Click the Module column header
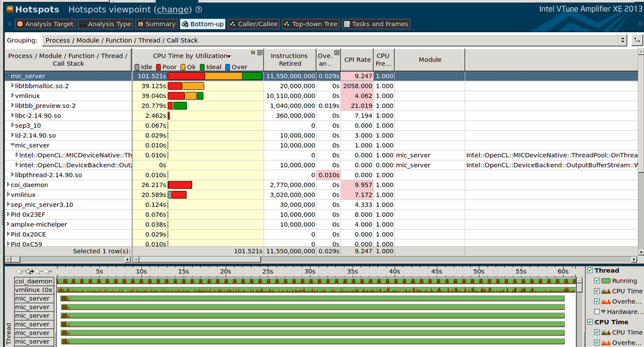 (x=429, y=59)
